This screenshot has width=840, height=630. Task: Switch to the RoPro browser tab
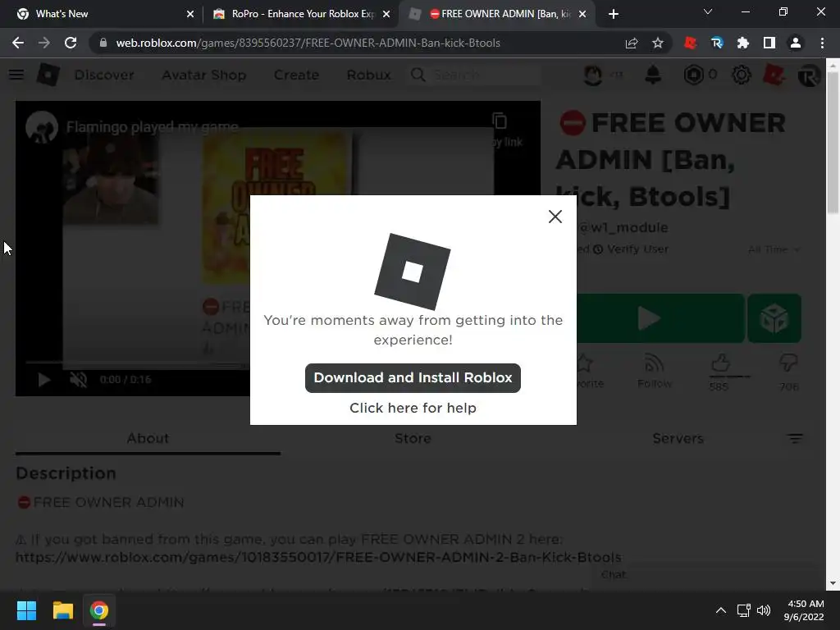tap(300, 14)
